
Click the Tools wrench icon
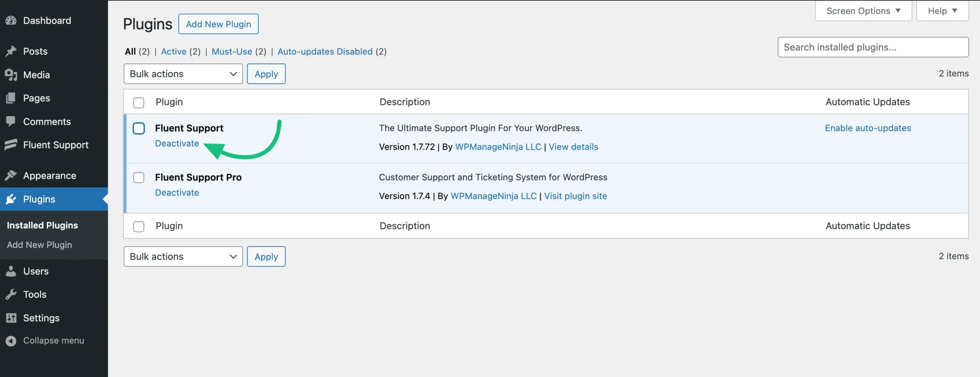11,294
